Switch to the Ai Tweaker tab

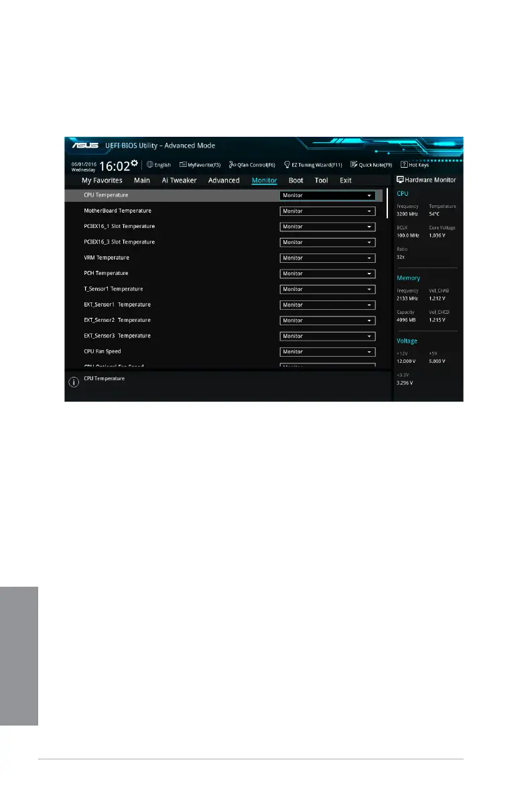coord(180,180)
